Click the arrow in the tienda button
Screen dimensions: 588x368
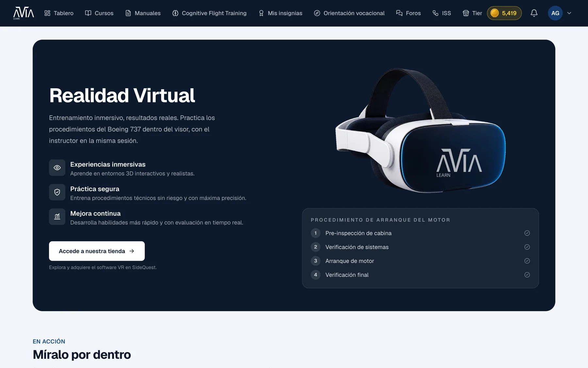(x=132, y=251)
